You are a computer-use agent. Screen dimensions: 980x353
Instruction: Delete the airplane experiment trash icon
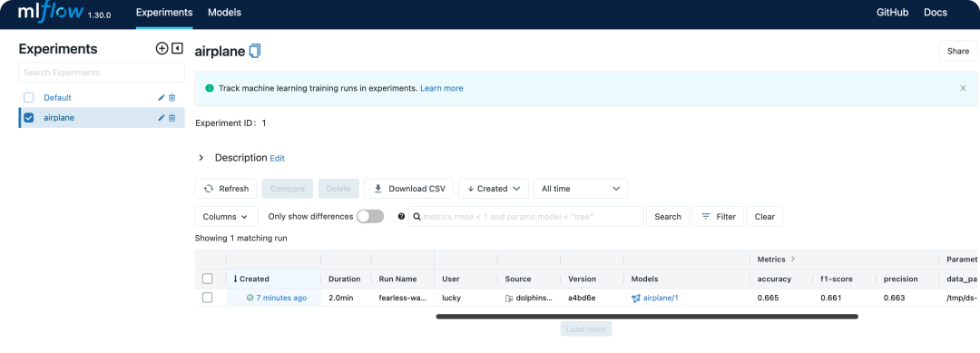172,118
